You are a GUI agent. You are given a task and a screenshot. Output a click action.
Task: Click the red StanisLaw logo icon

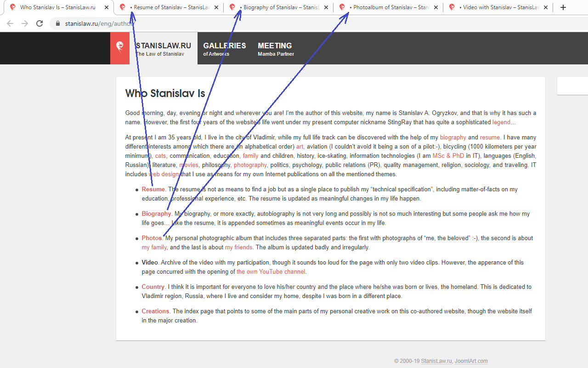click(x=120, y=48)
